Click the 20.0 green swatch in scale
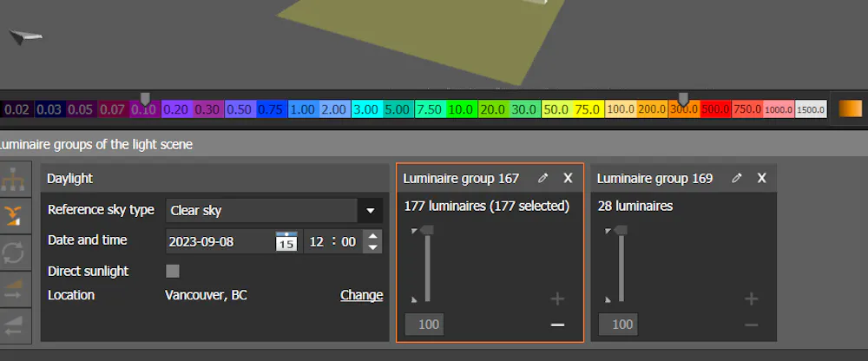The width and height of the screenshot is (868, 361). click(493, 109)
